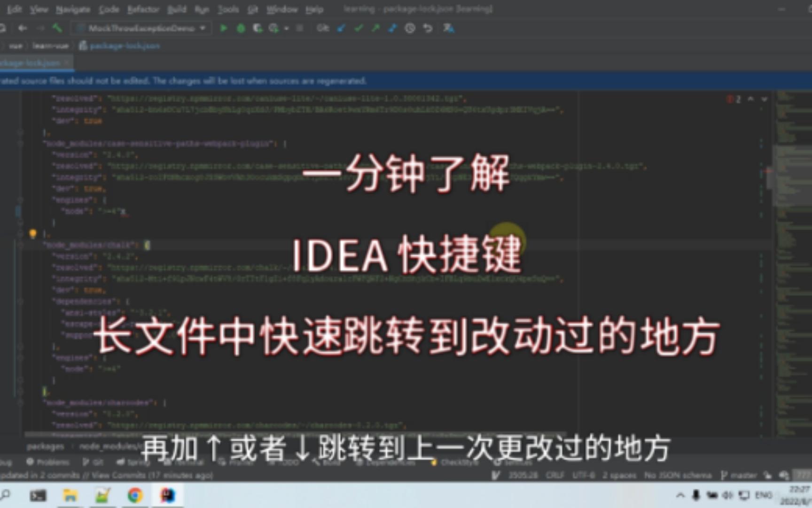Update project with the blue download arrow icon

click(342, 28)
